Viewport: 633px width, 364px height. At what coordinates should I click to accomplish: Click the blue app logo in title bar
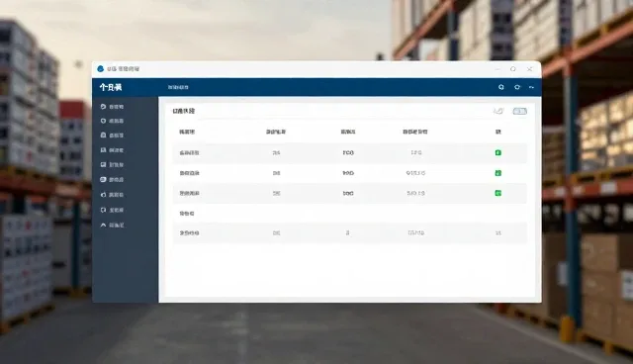point(101,68)
